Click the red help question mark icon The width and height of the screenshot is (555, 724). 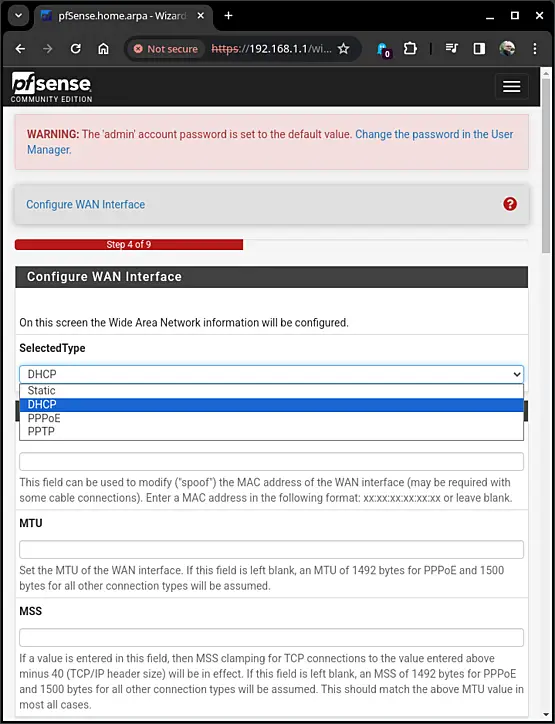[x=510, y=204]
